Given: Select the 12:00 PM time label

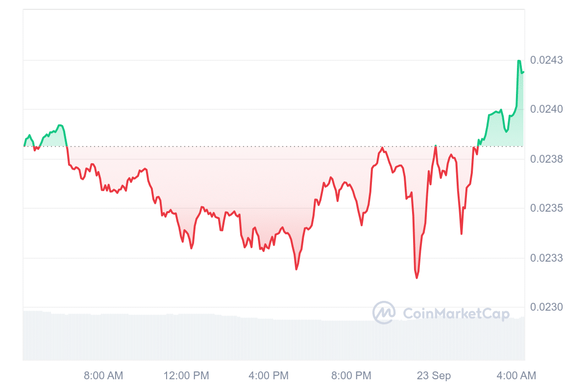Looking at the screenshot, I should click(x=186, y=376).
